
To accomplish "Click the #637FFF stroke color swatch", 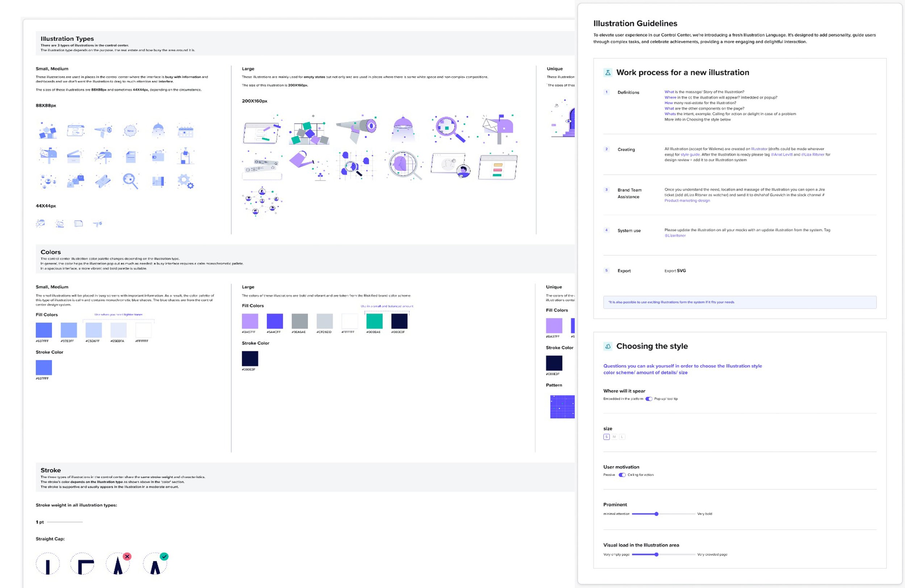I will click(x=44, y=368).
